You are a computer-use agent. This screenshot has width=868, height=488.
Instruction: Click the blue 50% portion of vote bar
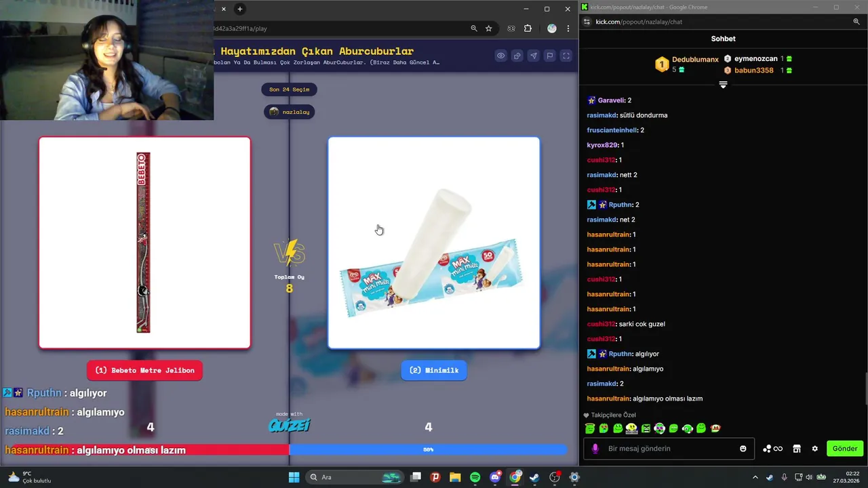pos(428,449)
